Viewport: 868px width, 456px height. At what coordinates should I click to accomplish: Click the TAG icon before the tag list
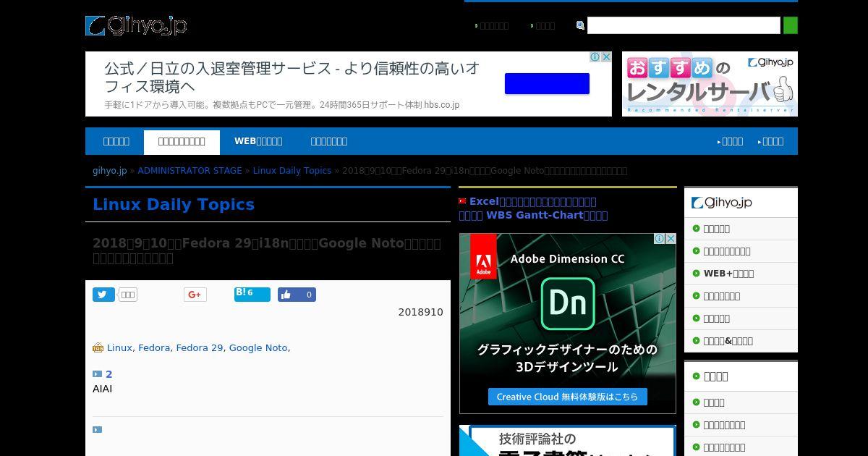coord(98,347)
